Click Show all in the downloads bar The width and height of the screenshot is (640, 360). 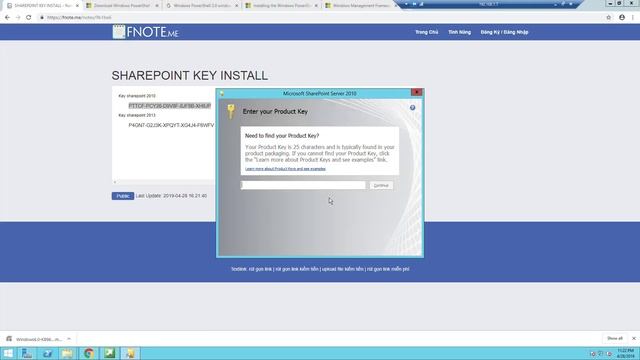[615, 338]
